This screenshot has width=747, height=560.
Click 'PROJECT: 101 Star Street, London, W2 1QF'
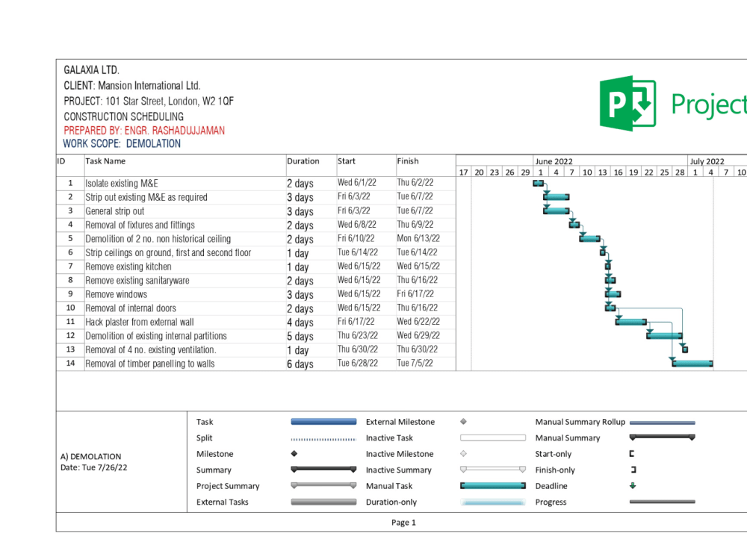[x=149, y=102]
